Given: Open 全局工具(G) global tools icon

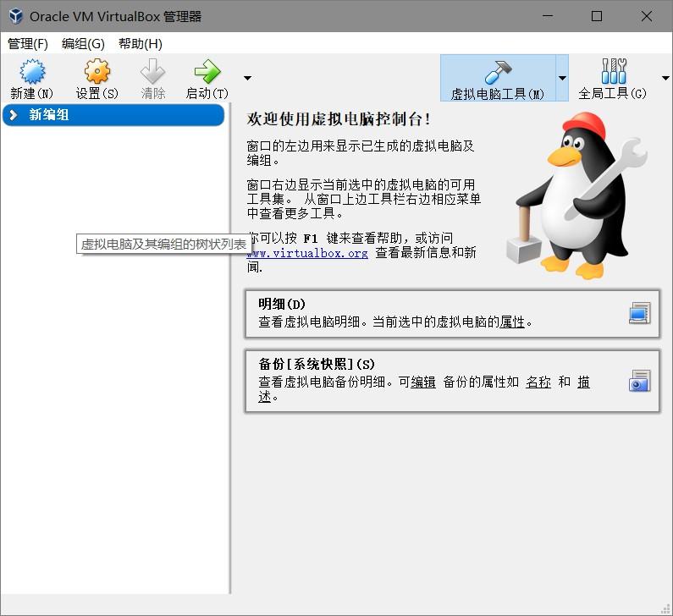Looking at the screenshot, I should point(614,71).
